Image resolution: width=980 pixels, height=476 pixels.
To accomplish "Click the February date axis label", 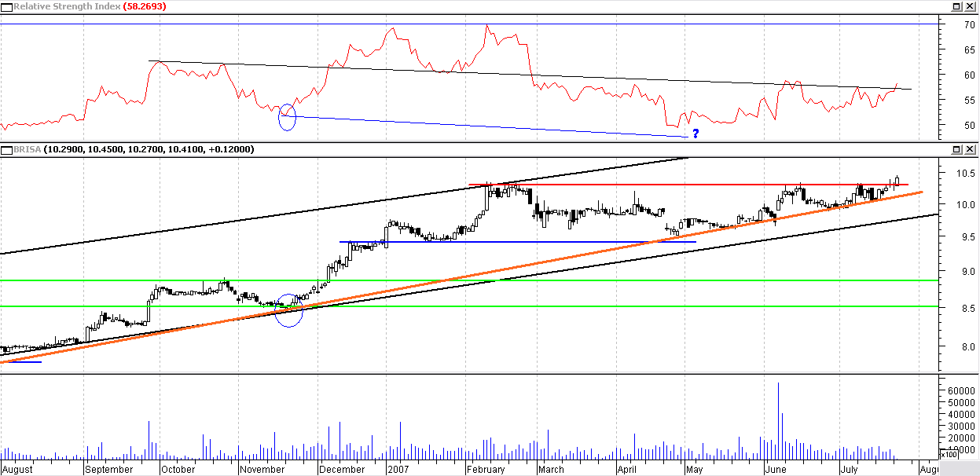I will (x=486, y=470).
